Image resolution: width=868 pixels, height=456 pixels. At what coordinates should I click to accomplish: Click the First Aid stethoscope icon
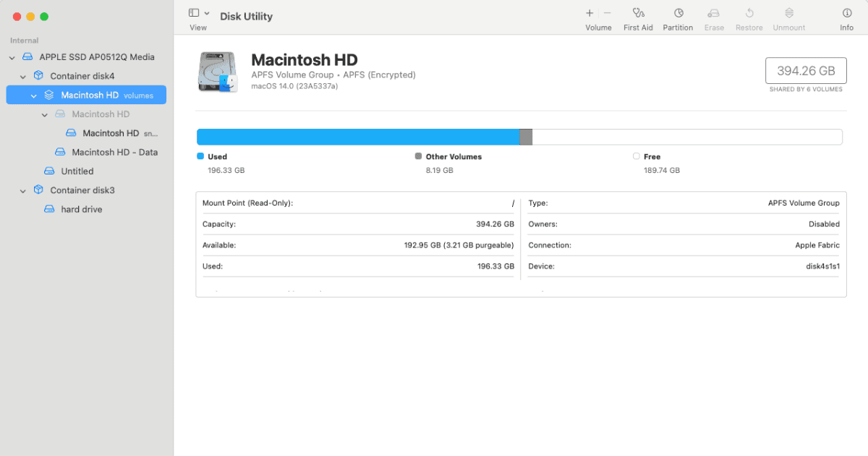pos(638,13)
